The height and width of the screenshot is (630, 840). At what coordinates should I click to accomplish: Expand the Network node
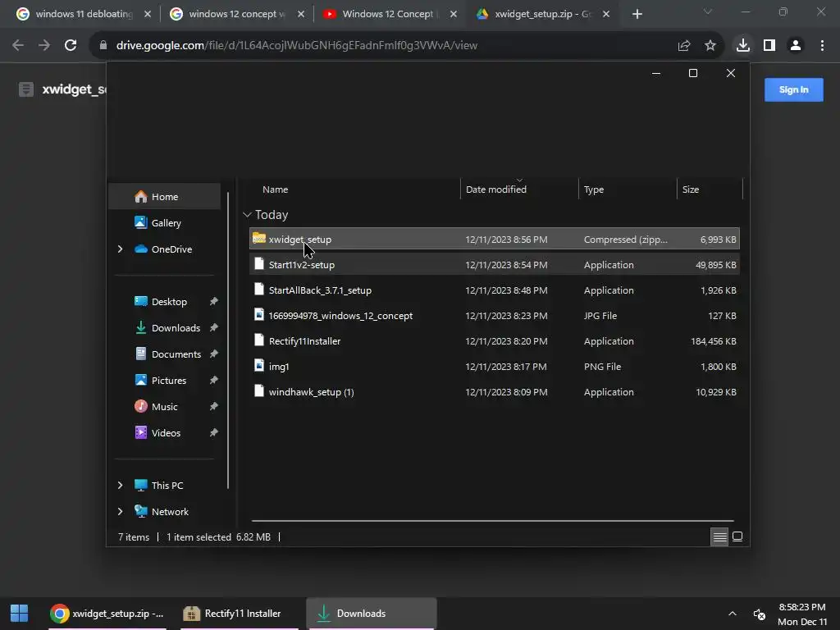(x=121, y=512)
